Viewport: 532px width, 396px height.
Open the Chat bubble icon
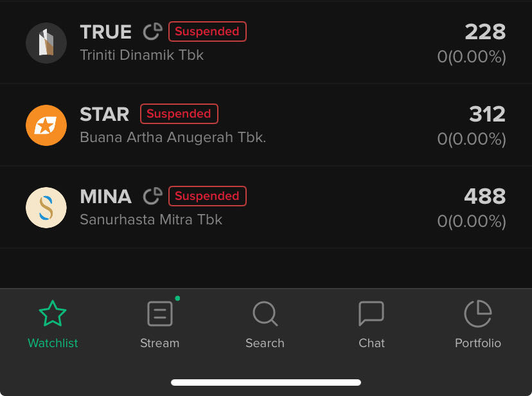click(371, 314)
